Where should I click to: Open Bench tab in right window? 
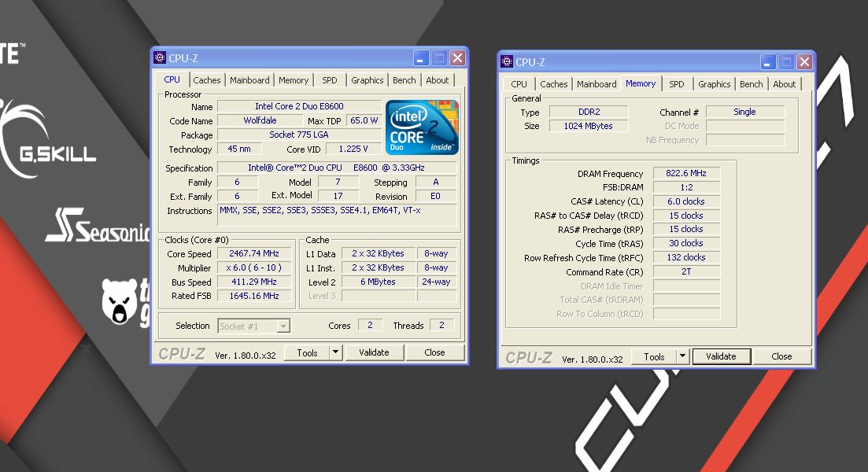tap(752, 84)
